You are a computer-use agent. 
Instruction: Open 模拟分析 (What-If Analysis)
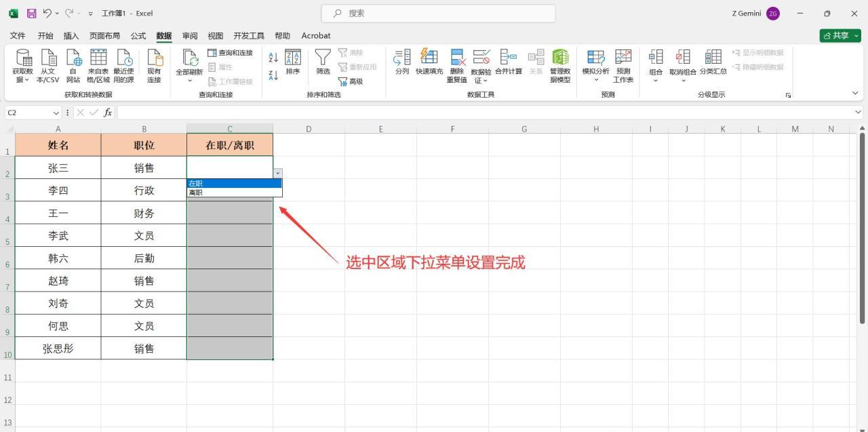coord(595,66)
